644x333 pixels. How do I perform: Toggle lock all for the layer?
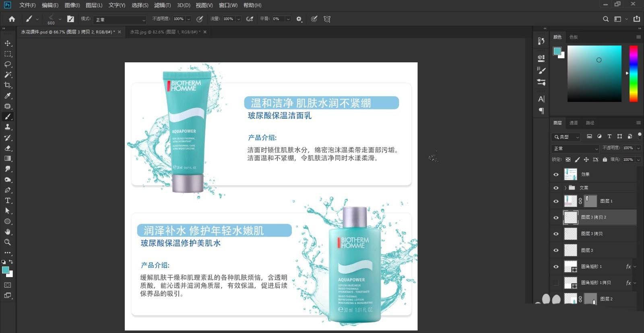[605, 160]
